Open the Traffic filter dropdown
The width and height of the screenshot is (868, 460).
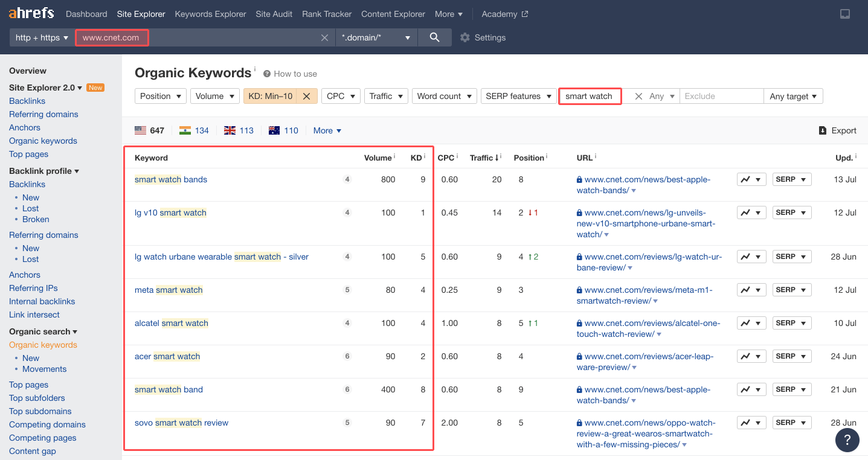tap(386, 96)
